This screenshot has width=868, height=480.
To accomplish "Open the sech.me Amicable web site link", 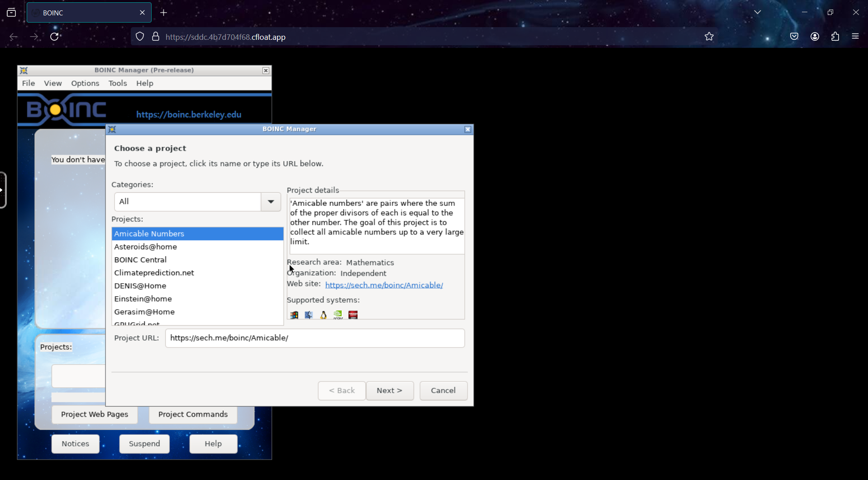I will [x=384, y=285].
